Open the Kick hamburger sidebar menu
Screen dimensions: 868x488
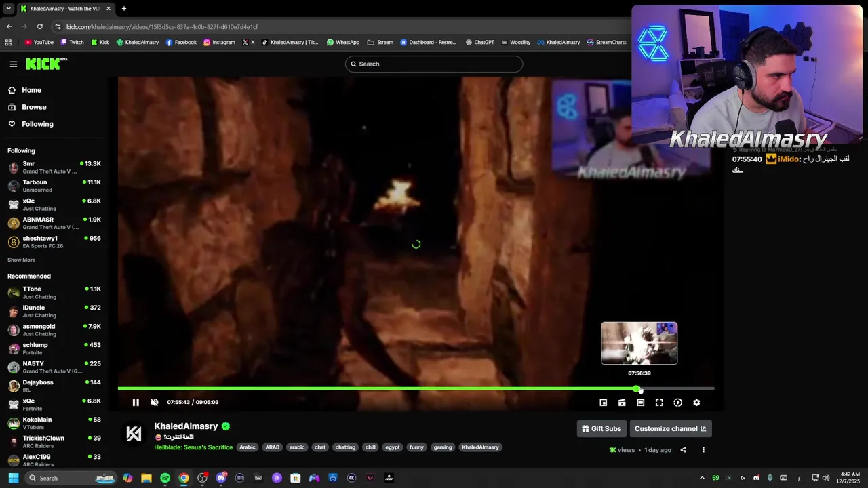point(13,64)
